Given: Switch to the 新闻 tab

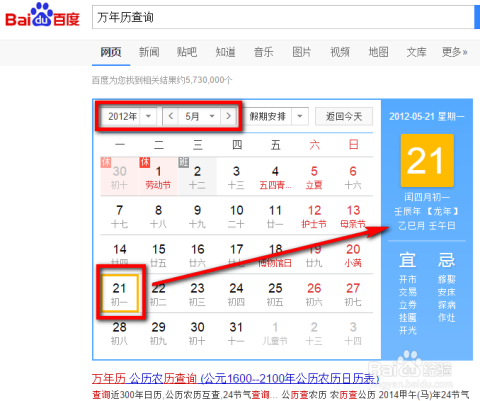Looking at the screenshot, I should tap(149, 52).
